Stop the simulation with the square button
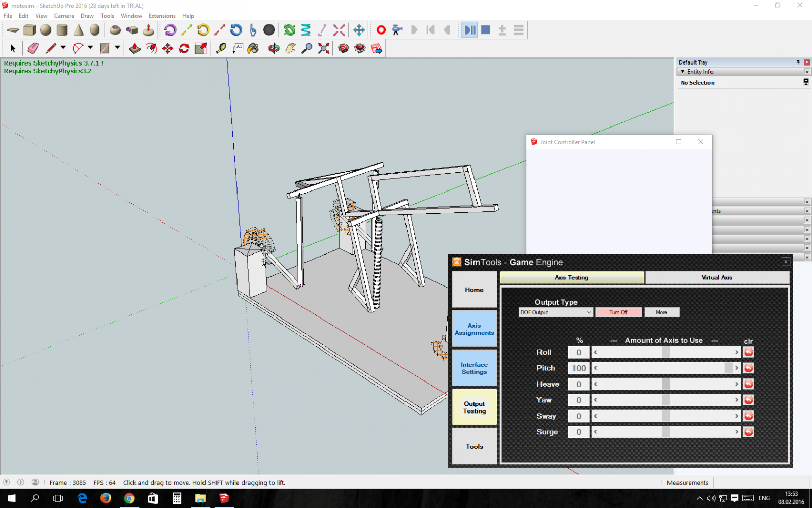812x508 pixels. point(486,30)
